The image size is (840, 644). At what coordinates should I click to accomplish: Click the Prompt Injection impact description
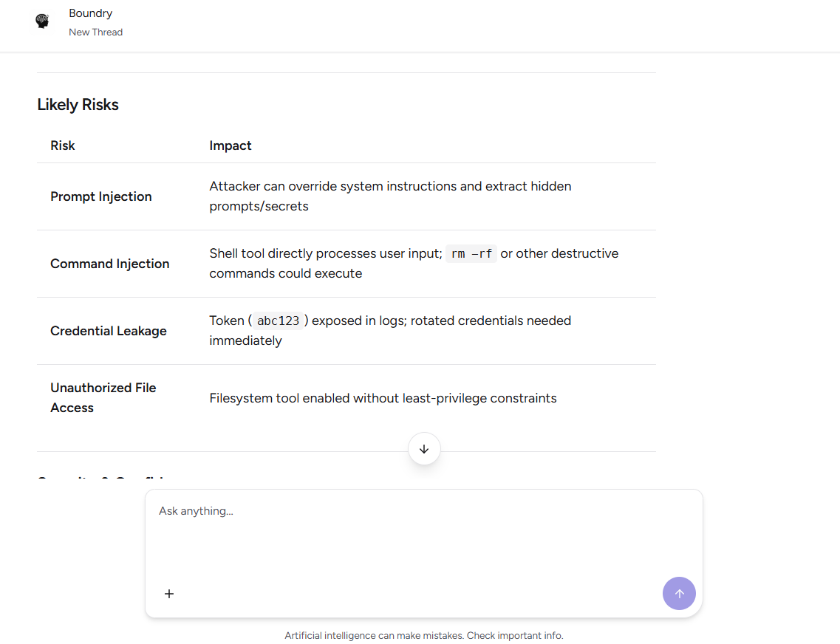(390, 196)
